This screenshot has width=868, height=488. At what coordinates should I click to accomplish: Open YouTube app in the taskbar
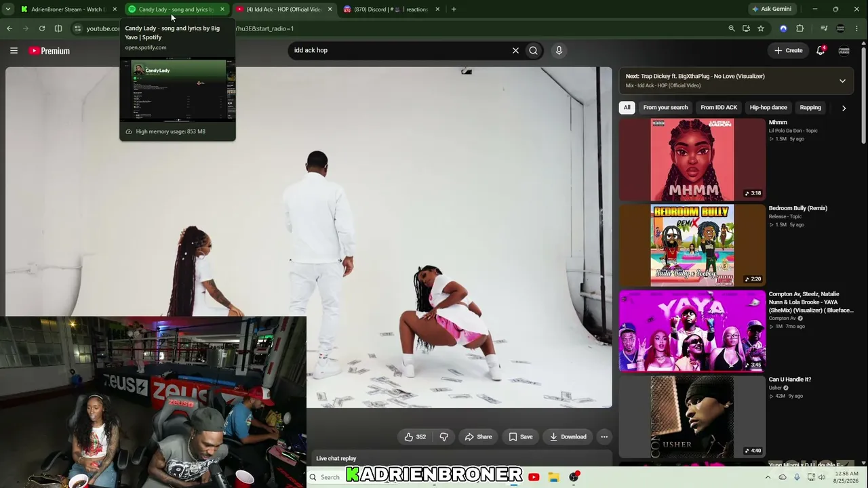pos(534,477)
